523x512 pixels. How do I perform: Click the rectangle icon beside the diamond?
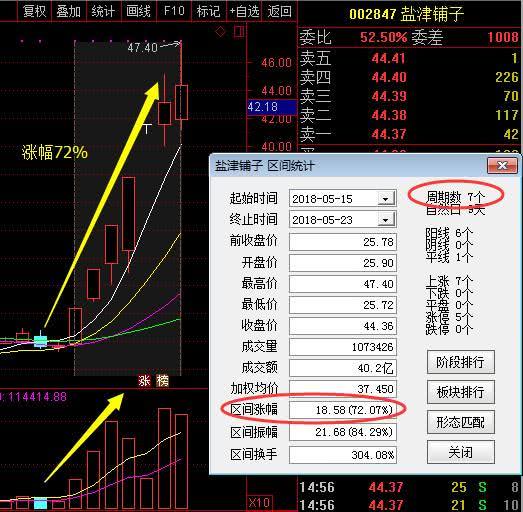239,32
